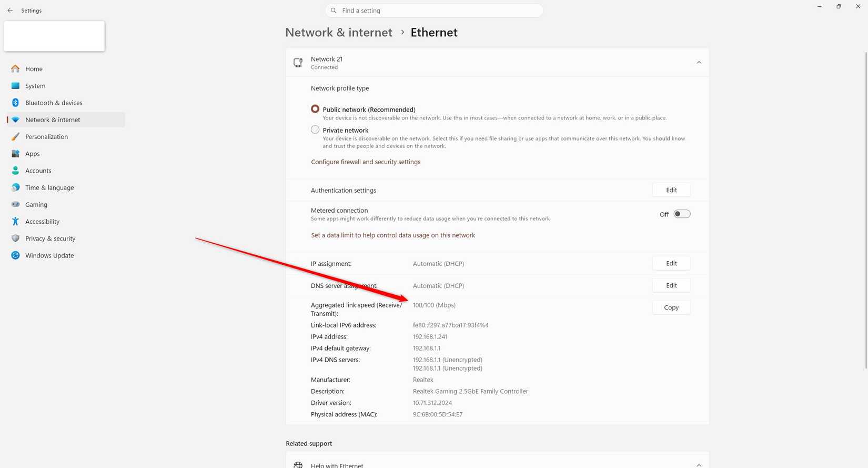Open Network & internet from the breadcrumb

coord(338,32)
